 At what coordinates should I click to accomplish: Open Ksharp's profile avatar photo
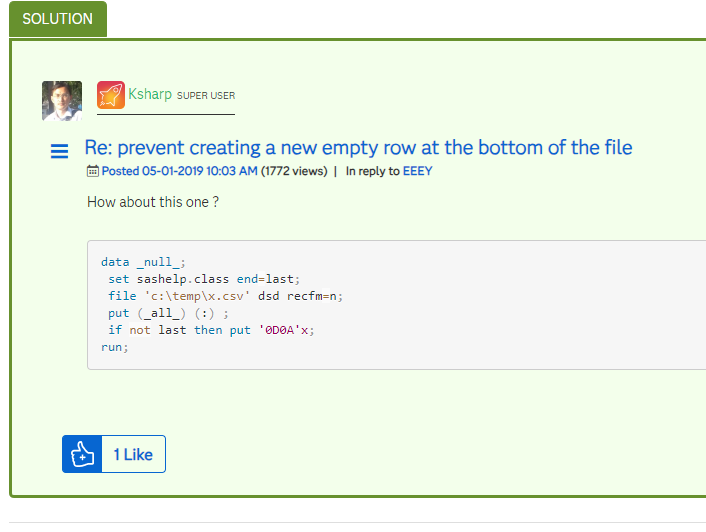click(x=61, y=101)
